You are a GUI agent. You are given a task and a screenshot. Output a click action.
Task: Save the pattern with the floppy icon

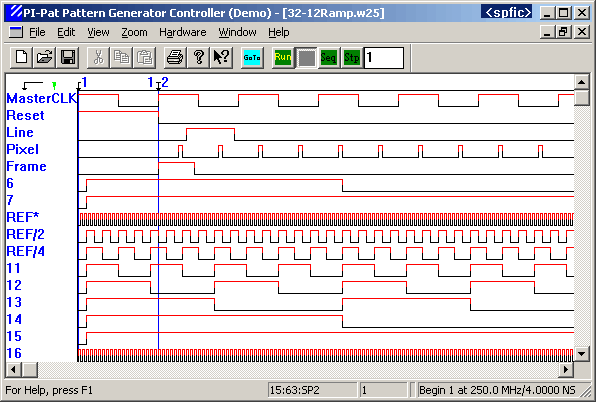(68, 58)
